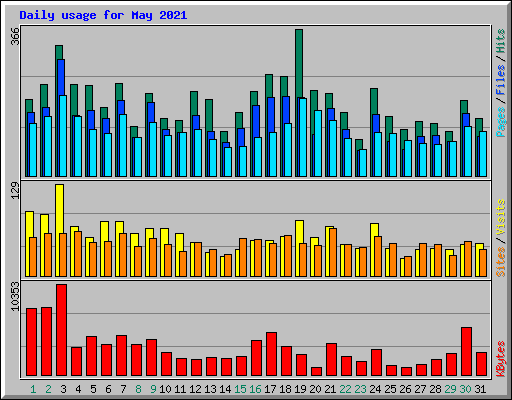Click day label 8 on the x-axis
This screenshot has height=400, width=512.
click(x=138, y=389)
